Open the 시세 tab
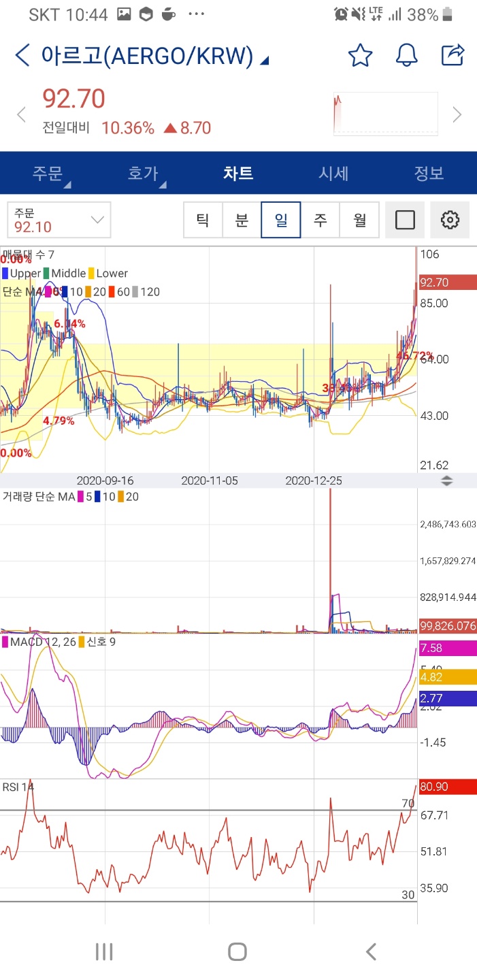Screen dimensions: 477x980 (x=333, y=173)
